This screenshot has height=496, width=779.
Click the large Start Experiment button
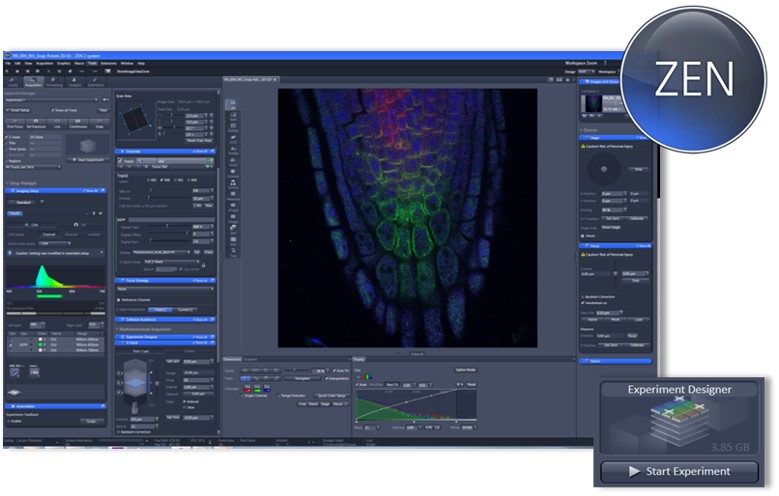pos(679,471)
